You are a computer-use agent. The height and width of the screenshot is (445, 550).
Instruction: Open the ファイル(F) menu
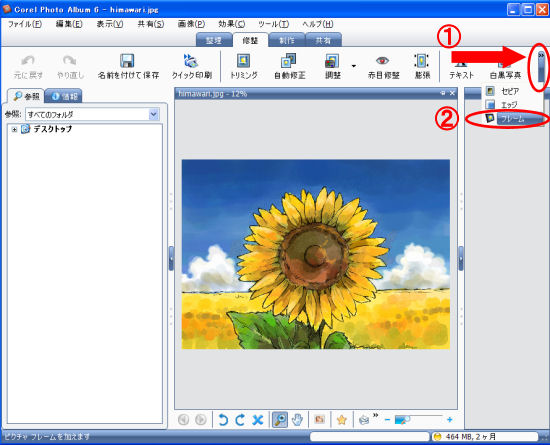(x=25, y=24)
